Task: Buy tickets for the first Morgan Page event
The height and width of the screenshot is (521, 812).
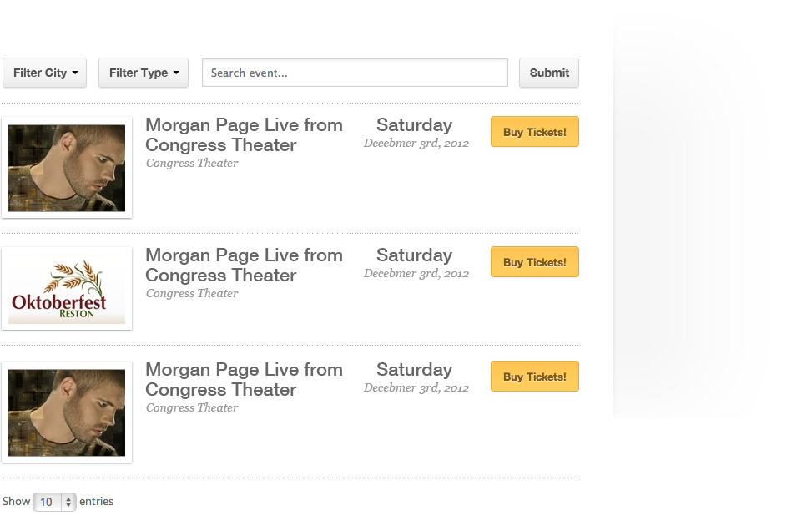Action: [x=535, y=132]
